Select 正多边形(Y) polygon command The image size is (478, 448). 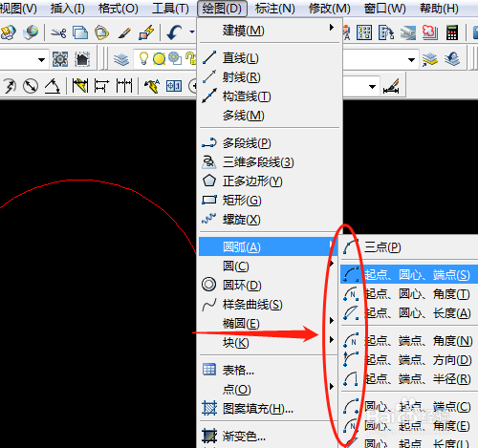270,181
